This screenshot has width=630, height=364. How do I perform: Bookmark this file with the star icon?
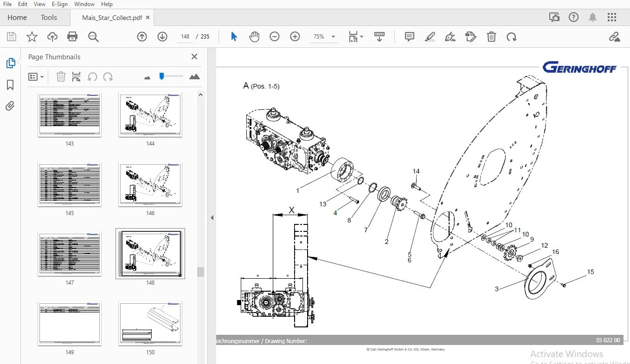[32, 37]
